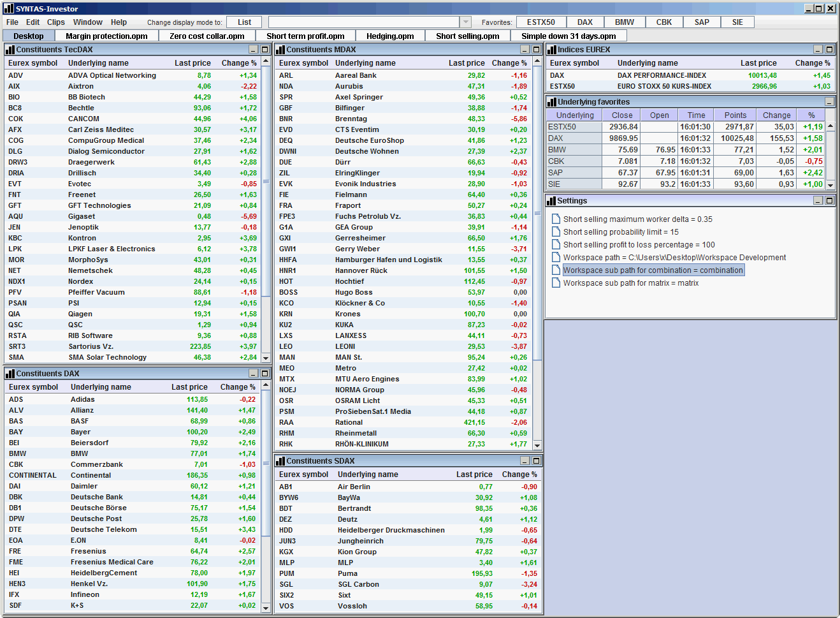Screen dimensions: 840x618
Task: Click document icon for sub path for matrix
Action: (556, 283)
